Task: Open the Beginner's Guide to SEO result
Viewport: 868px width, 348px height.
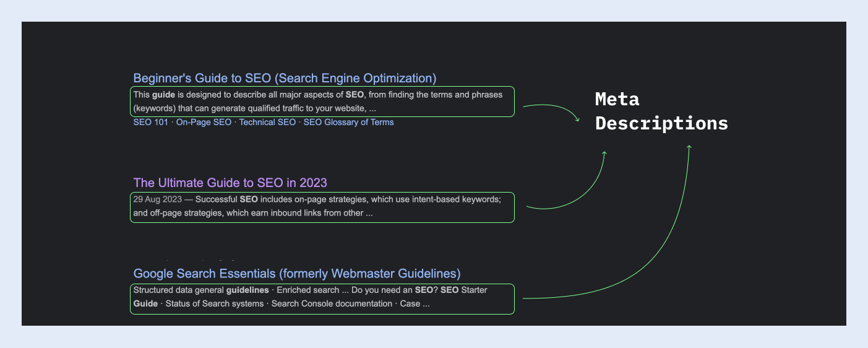Action: 285,78
